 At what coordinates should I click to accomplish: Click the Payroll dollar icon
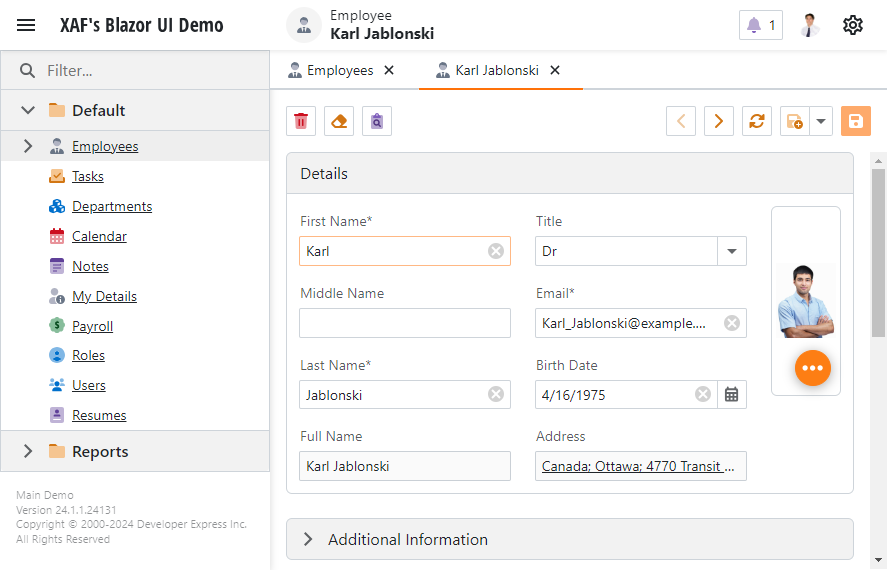[x=57, y=325]
